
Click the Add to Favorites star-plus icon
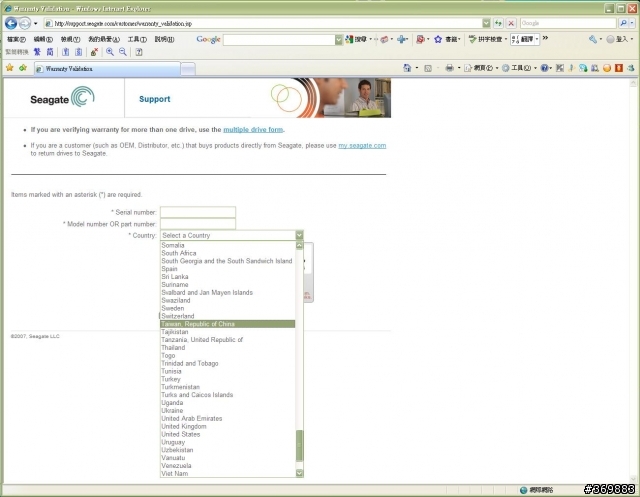point(23,68)
